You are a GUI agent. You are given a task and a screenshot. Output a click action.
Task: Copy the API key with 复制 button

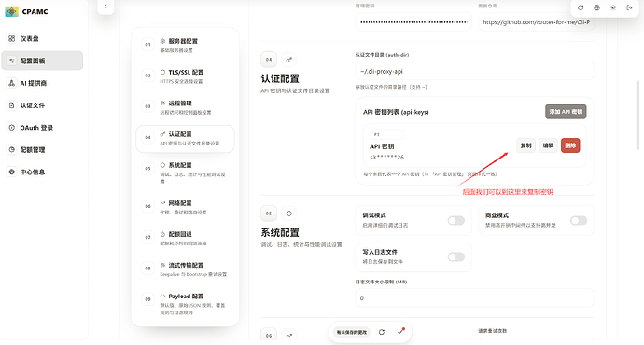[x=525, y=145]
